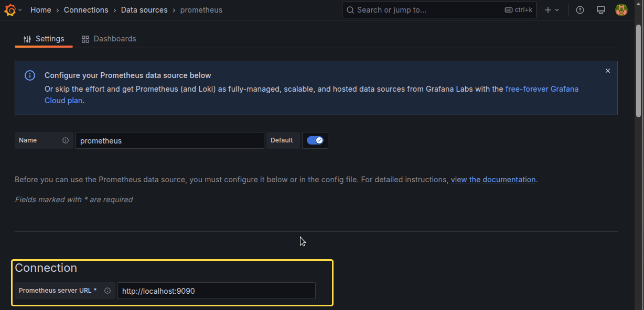Viewport: 644px width, 310px height.
Task: Open the Help question mark icon
Action: 580,10
